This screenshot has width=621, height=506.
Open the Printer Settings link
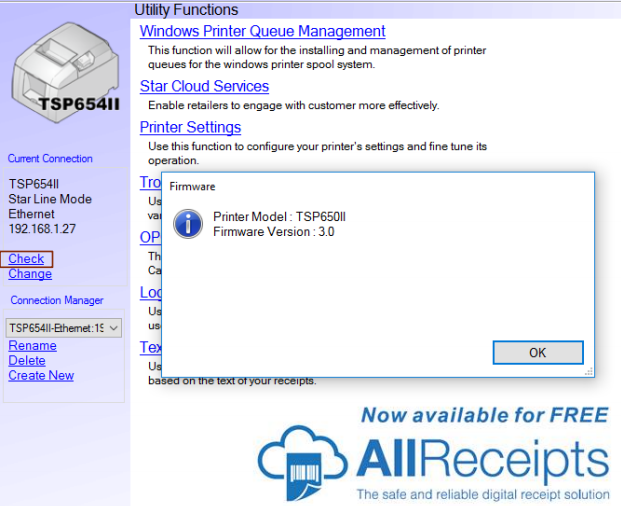click(x=190, y=127)
